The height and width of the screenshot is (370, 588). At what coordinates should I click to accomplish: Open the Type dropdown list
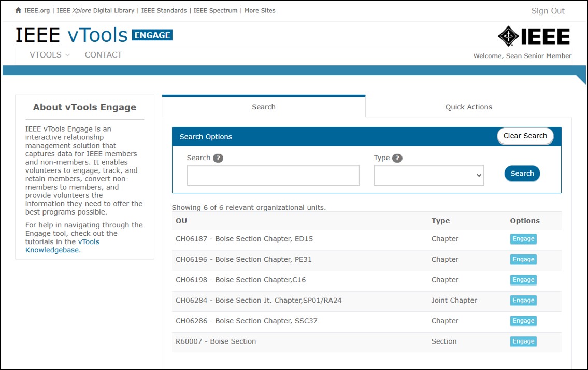428,175
